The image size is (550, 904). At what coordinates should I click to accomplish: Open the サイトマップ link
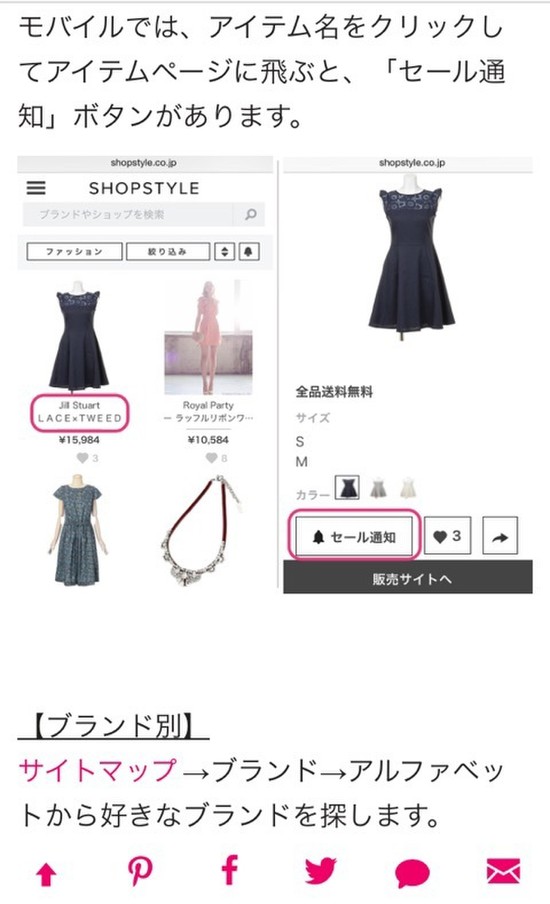coord(97,770)
